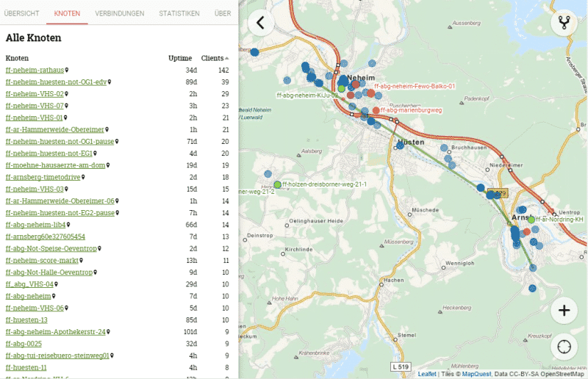This screenshot has width=588, height=379.
Task: Click the 142 clients value for ff-neheim-rathaus
Action: (223, 70)
